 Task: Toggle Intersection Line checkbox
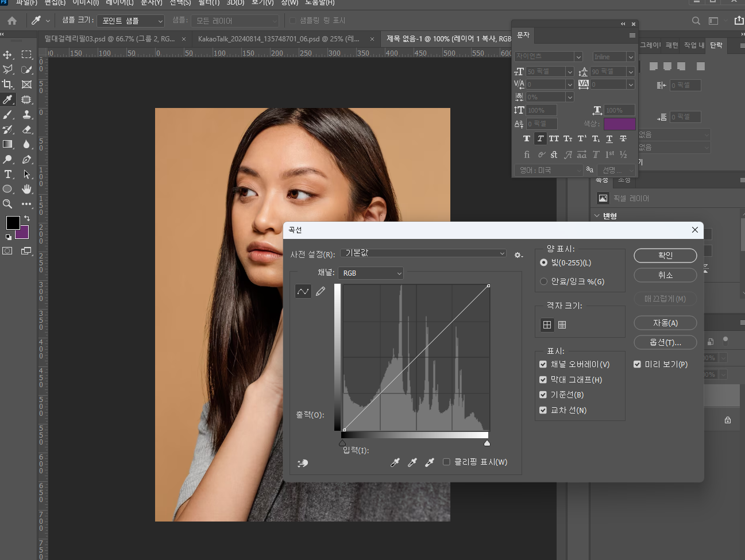pos(543,410)
